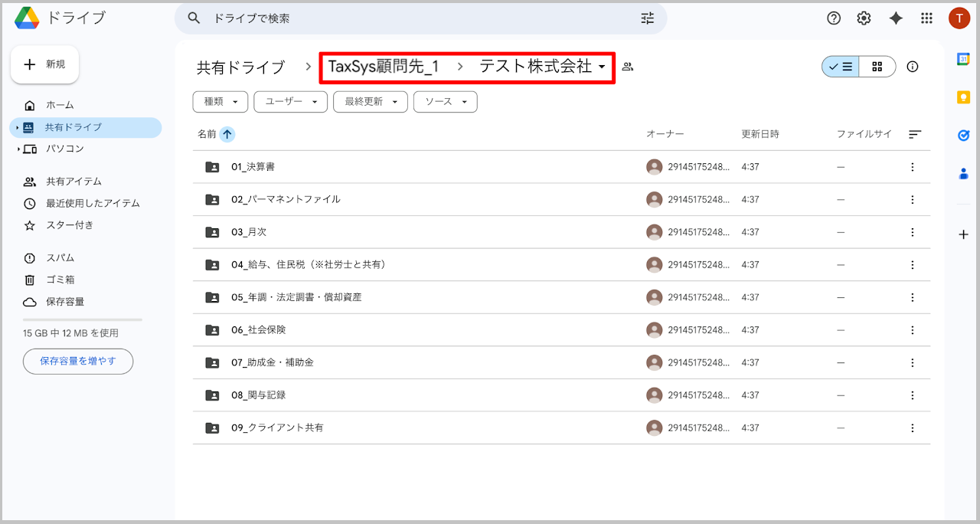Open the Help question mark icon
Viewport: 980px width, 524px height.
pos(834,18)
